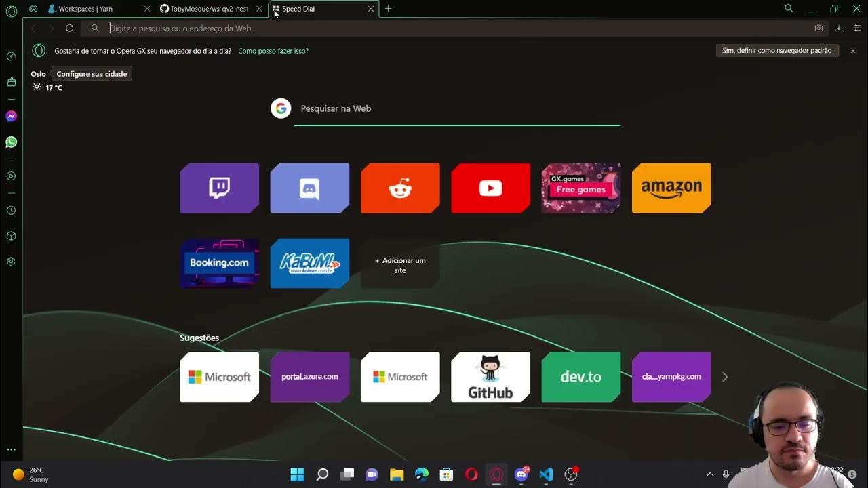The width and height of the screenshot is (868, 488).
Task: Click the 17 °C temperature reading
Action: pos(54,87)
